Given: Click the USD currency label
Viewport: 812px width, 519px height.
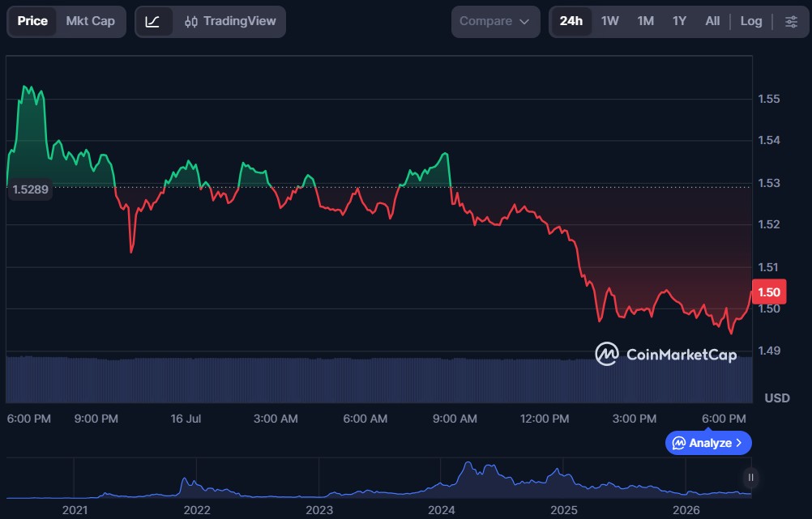Looking at the screenshot, I should [x=777, y=398].
